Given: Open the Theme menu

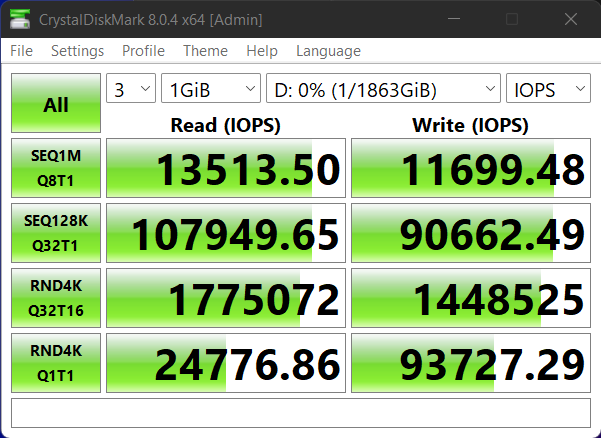Looking at the screenshot, I should [x=205, y=51].
